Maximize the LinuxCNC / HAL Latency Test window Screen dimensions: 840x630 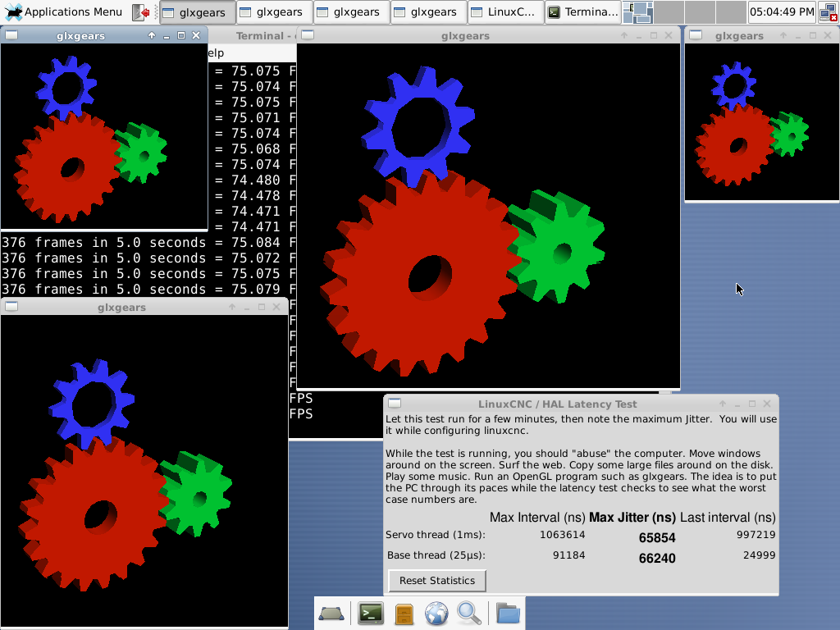[x=752, y=404]
